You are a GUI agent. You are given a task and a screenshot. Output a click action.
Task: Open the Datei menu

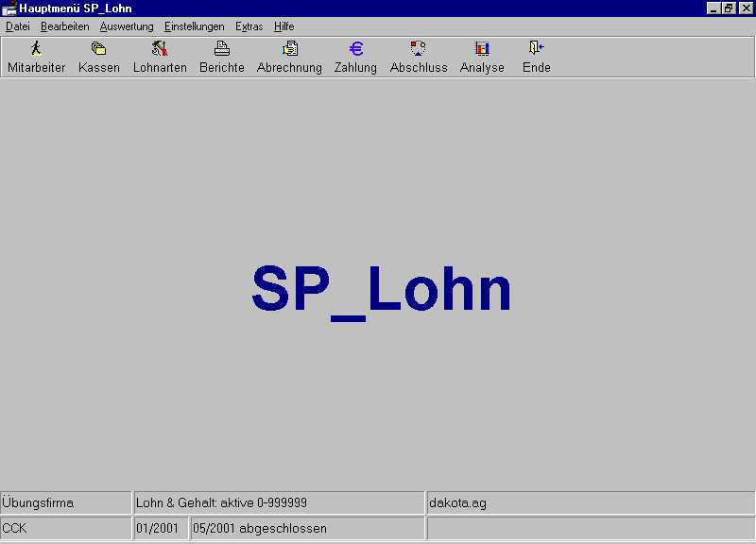[x=18, y=26]
